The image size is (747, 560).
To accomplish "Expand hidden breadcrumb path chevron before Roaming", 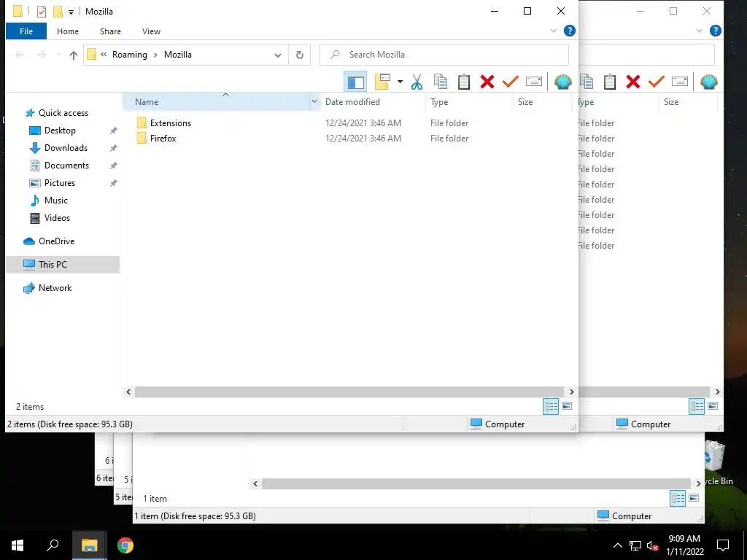I will pyautogui.click(x=104, y=55).
